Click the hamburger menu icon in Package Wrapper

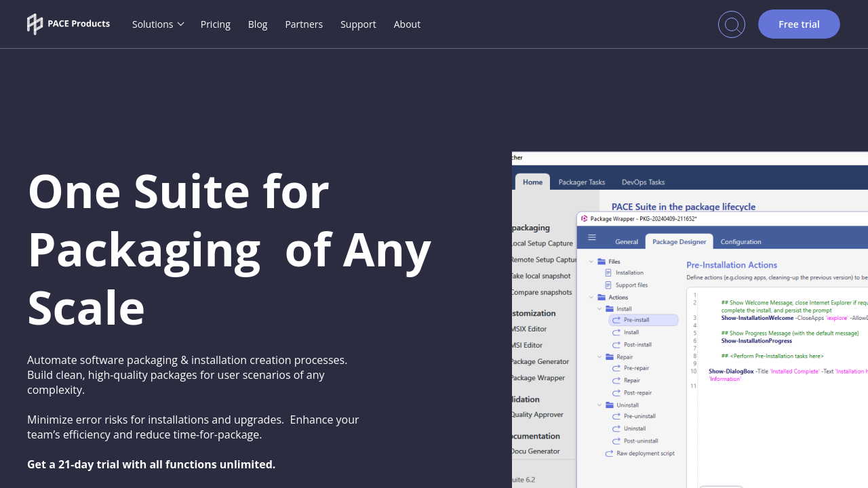click(592, 238)
